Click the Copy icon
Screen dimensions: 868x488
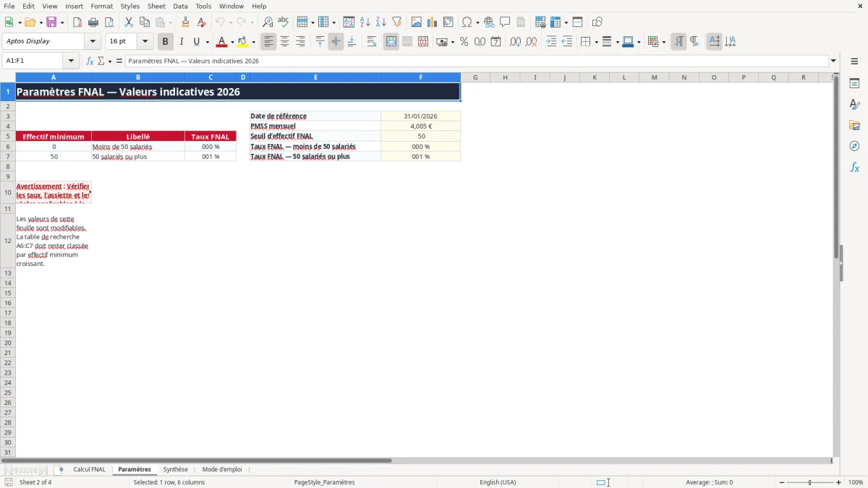(145, 22)
